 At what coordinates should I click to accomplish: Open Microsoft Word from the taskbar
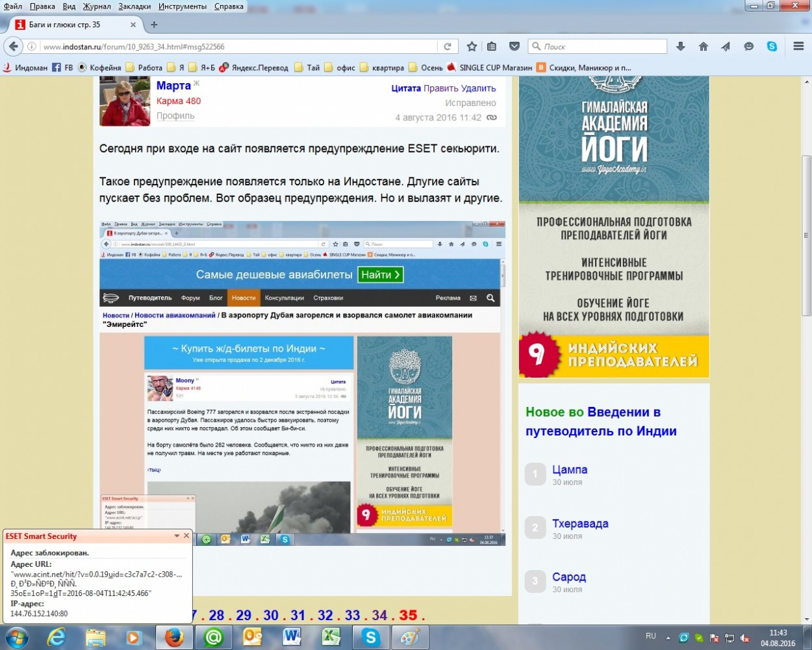click(x=292, y=637)
